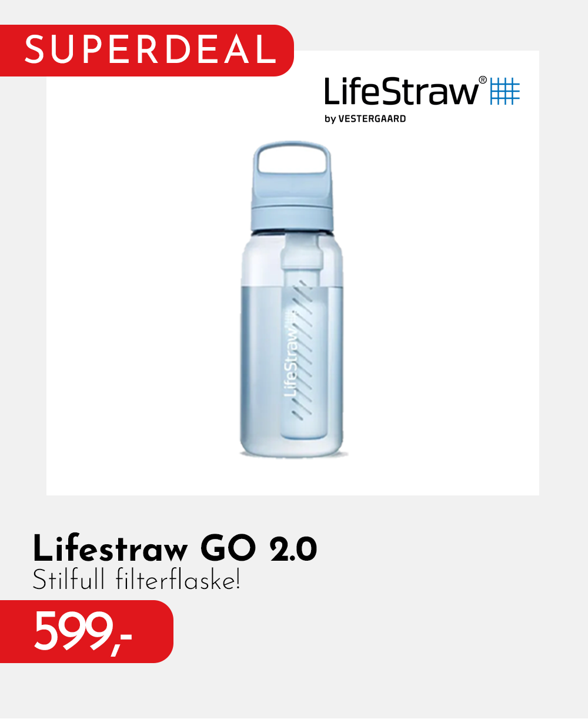Click the bottle's carry handle loop
This screenshot has width=588, height=719.
click(x=292, y=158)
